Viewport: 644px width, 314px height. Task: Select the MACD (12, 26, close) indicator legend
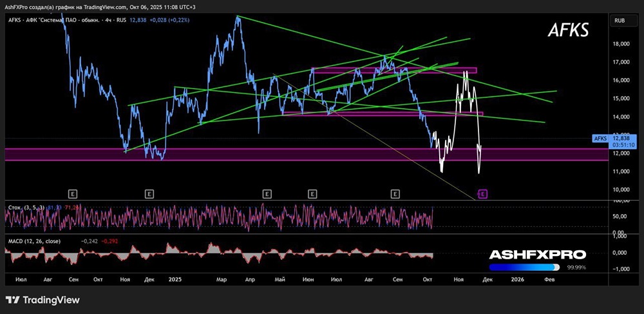(35, 241)
